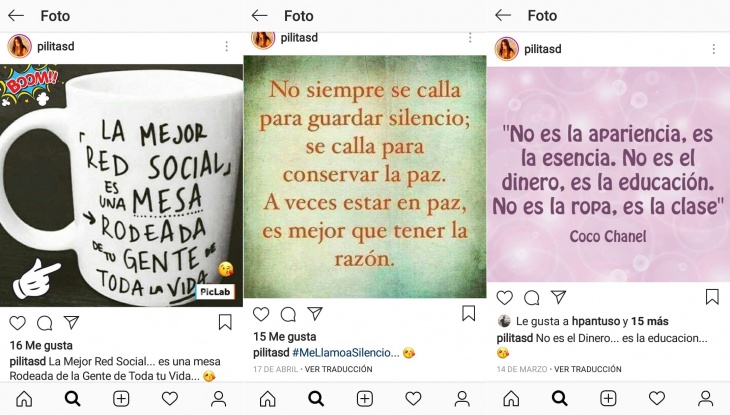
Task: Open the profile tab in the third panel
Action: [x=705, y=399]
